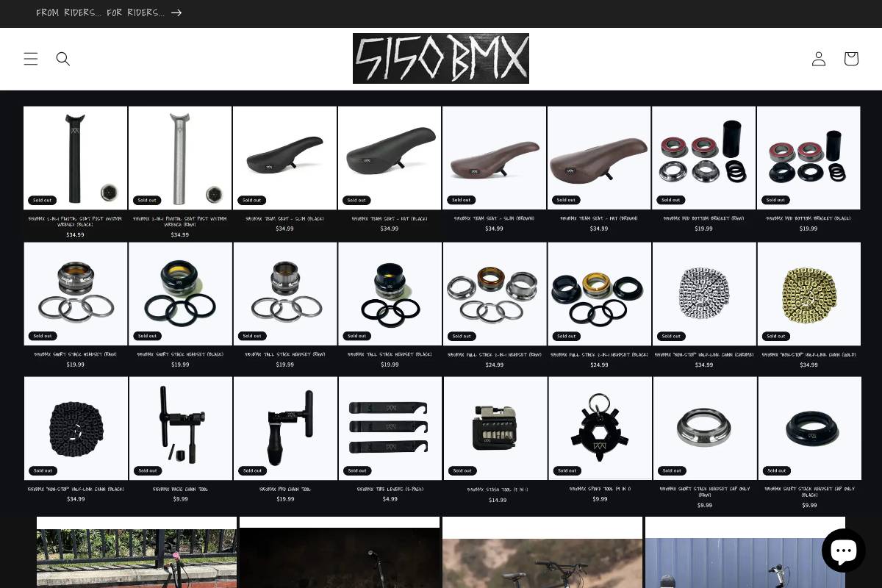Click the 5150 BMX logo
The height and width of the screenshot is (588, 882).
tap(441, 58)
